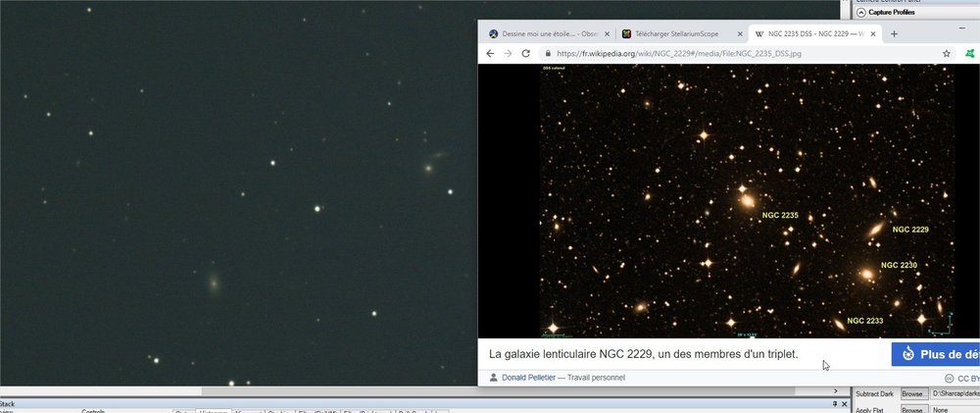This screenshot has height=413, width=980.
Task: Click the Creative Commons license icon
Action: coord(949,379)
